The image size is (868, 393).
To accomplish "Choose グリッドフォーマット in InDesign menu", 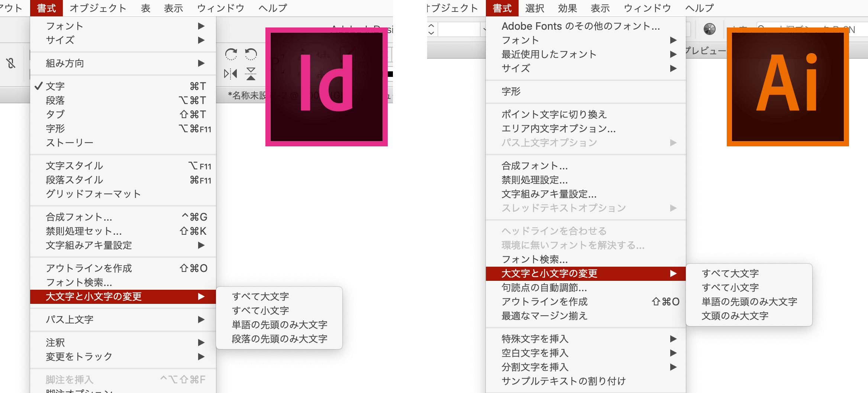I will (x=123, y=194).
